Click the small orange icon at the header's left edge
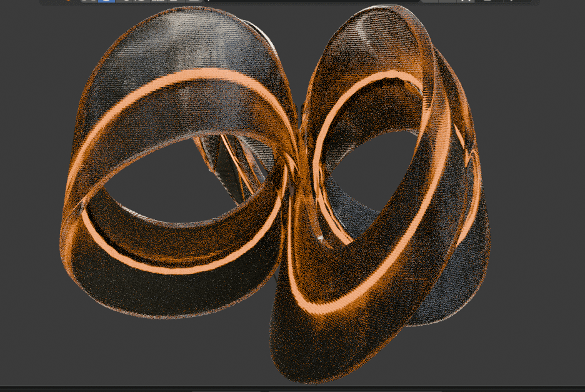The image size is (585, 392). coord(67,1)
